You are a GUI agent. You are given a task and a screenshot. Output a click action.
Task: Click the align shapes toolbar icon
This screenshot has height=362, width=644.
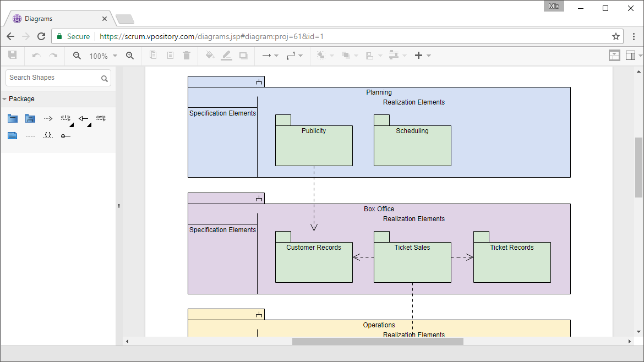[370, 56]
